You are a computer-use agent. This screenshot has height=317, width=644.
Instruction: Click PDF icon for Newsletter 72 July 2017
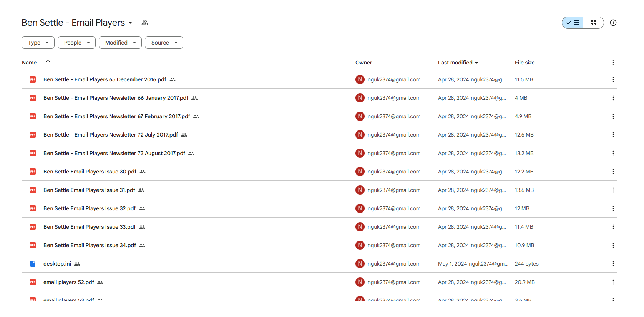click(33, 135)
